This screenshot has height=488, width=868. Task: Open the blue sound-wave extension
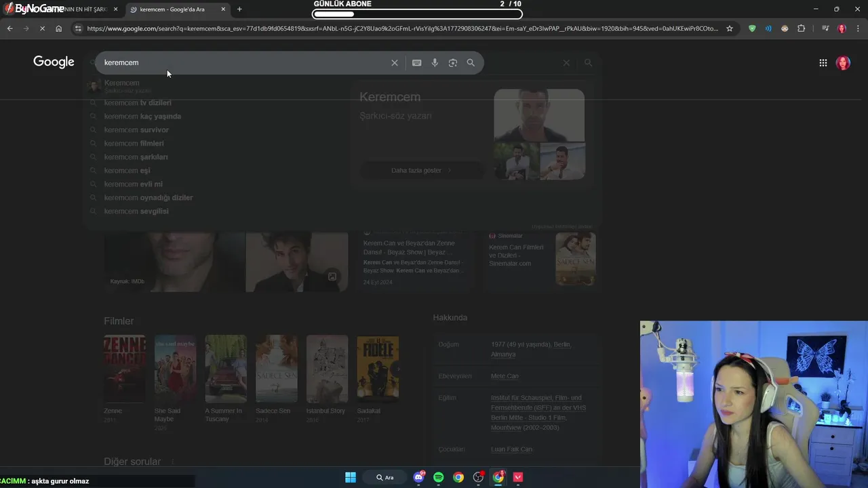click(768, 28)
